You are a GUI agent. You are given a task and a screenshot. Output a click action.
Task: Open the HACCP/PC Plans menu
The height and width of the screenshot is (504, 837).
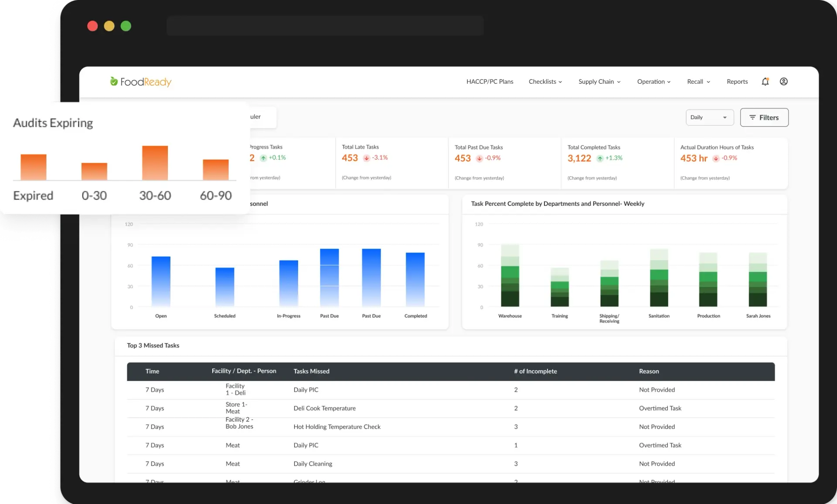point(490,82)
